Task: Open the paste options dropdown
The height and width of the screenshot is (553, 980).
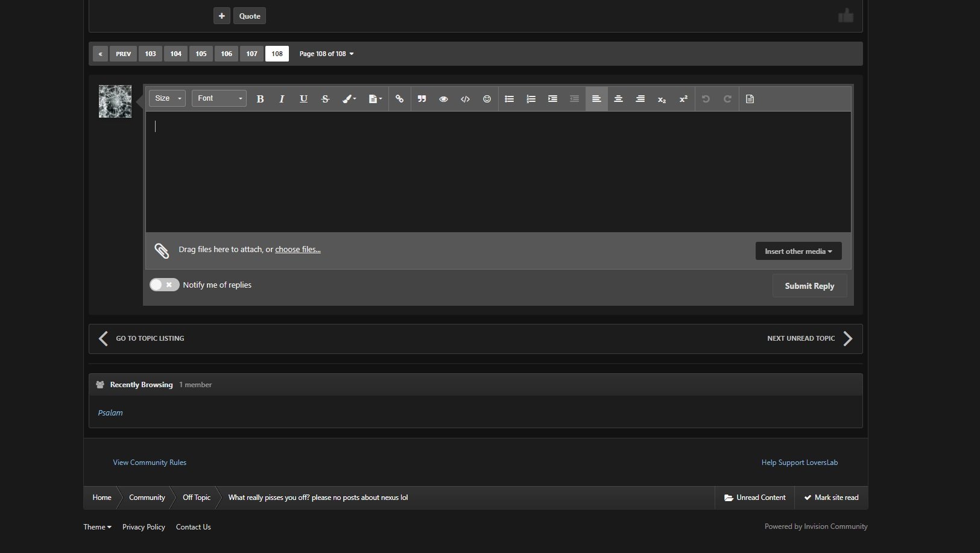Action: click(x=375, y=99)
